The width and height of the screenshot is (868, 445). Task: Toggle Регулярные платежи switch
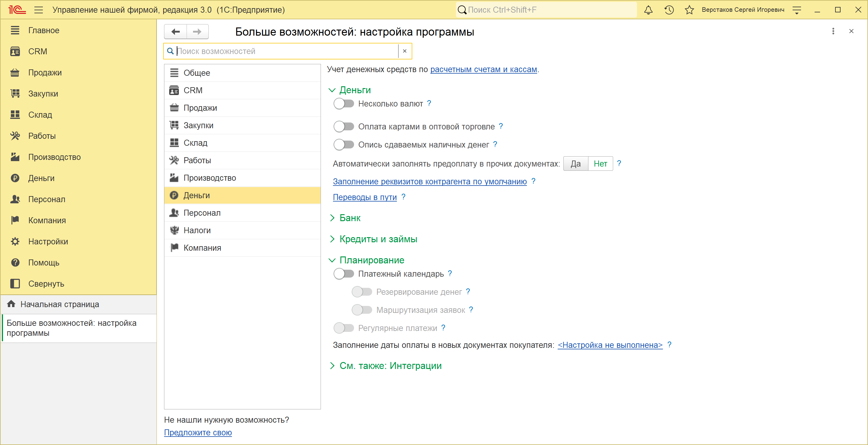point(344,328)
